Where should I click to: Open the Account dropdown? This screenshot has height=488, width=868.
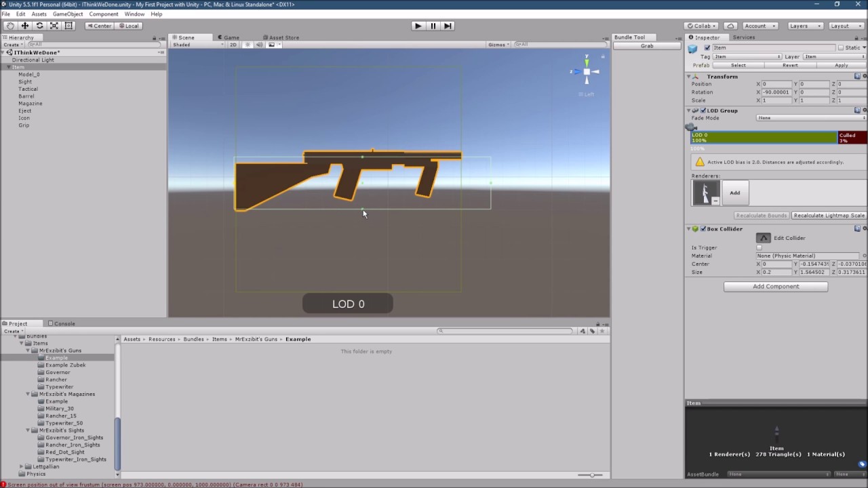759,26
